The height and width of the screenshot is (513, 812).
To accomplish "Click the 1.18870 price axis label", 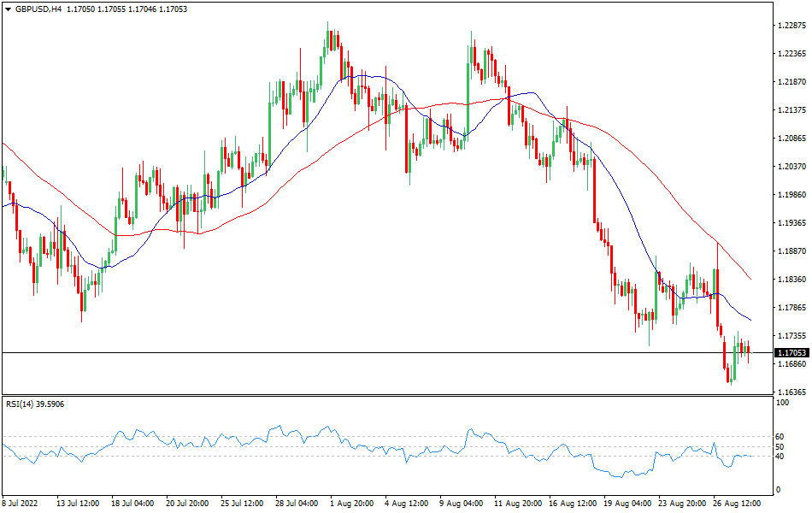I will [791, 251].
